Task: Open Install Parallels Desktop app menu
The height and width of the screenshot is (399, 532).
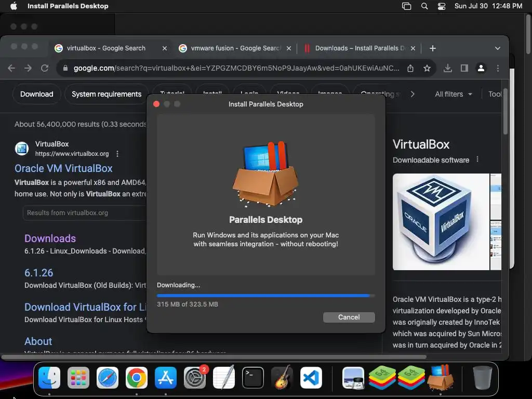Action: (68, 6)
